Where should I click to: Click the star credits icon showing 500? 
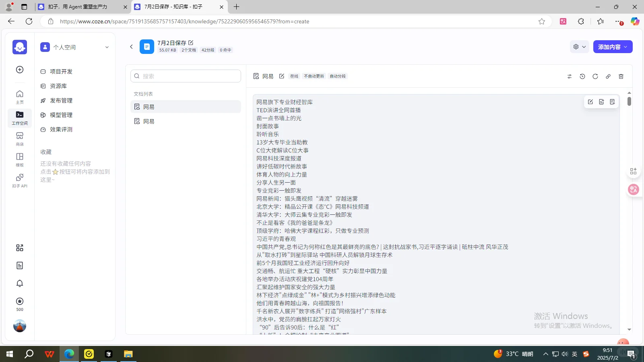[x=20, y=304]
